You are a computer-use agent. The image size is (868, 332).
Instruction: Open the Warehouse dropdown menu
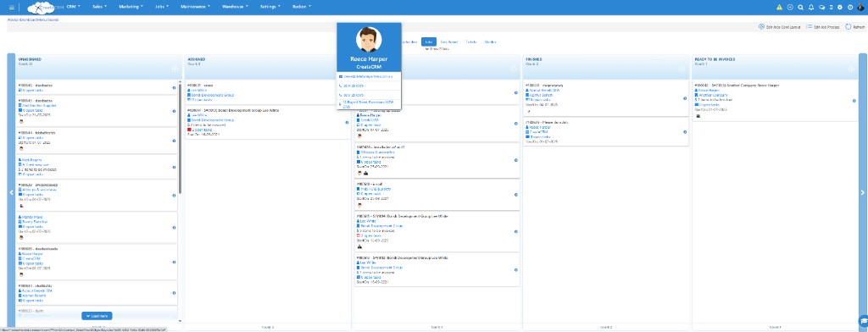(x=235, y=7)
